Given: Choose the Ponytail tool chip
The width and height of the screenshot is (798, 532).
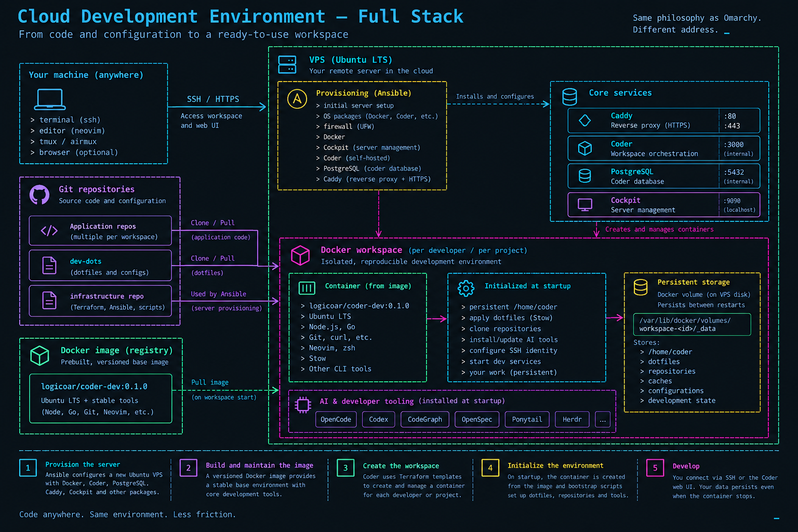Looking at the screenshot, I should point(527,419).
